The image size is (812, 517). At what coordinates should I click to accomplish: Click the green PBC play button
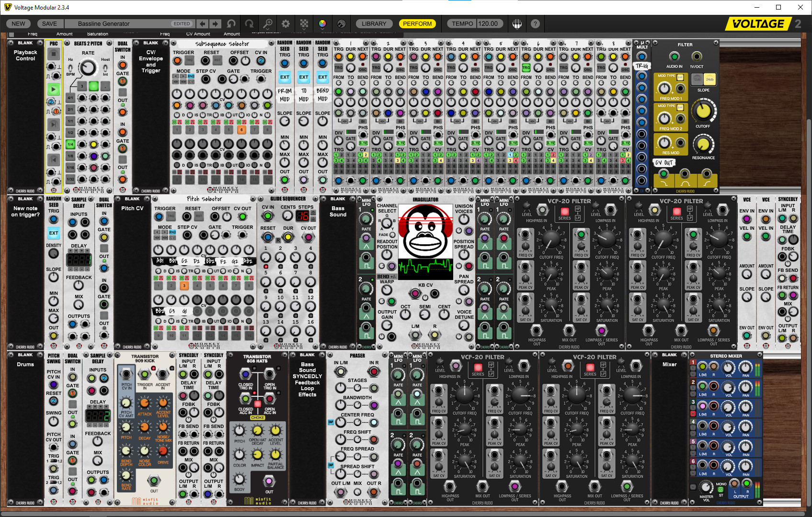pos(53,89)
